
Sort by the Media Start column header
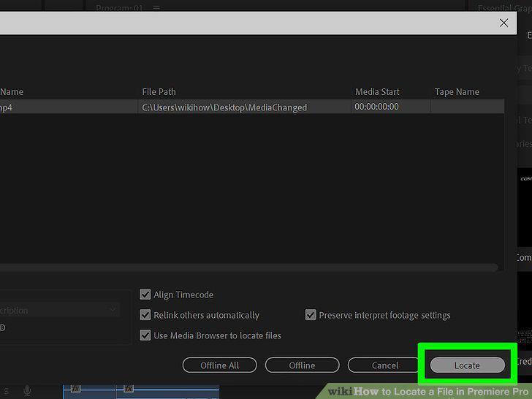[x=377, y=91]
